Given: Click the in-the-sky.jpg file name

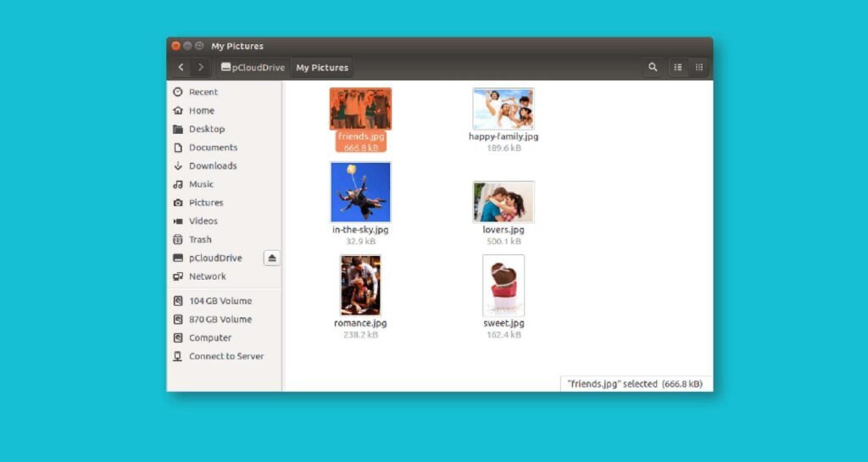Looking at the screenshot, I should (360, 230).
